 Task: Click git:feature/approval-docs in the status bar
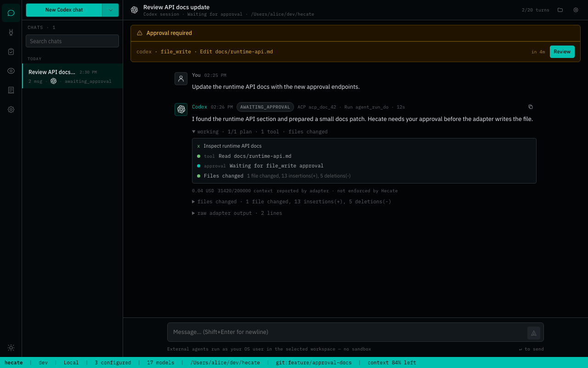point(314,362)
